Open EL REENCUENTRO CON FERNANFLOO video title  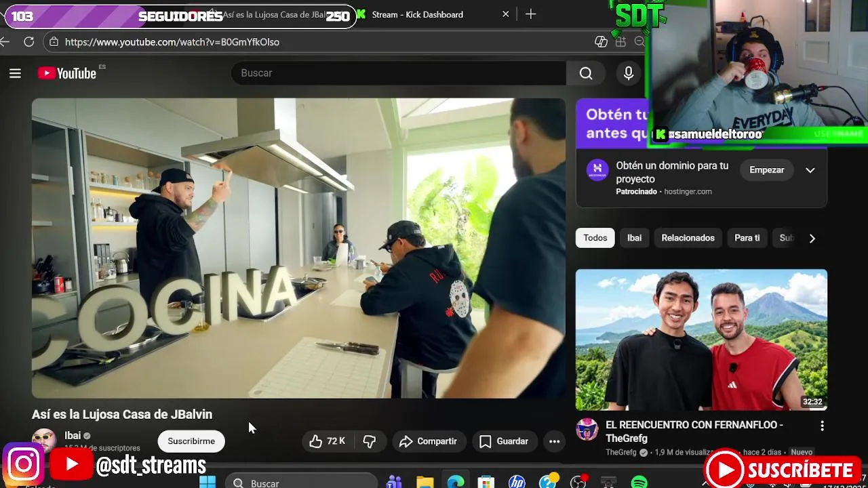click(694, 431)
